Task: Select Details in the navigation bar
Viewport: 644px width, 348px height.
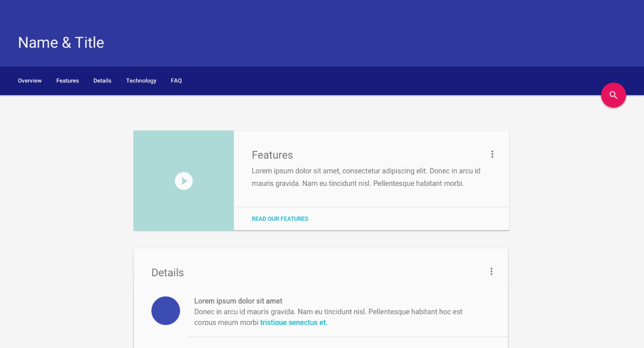Action: [102, 80]
